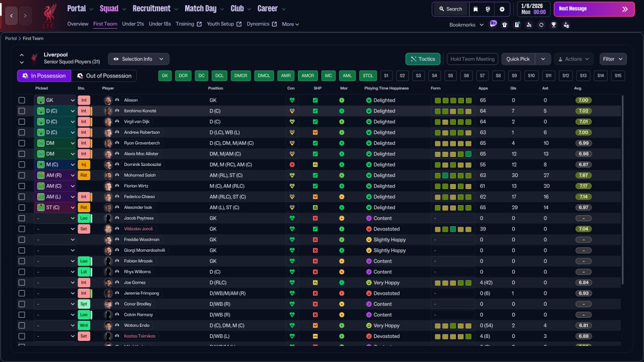Click Mohamed Salah's form colour squares
This screenshot has width=644, height=362.
(x=453, y=175)
